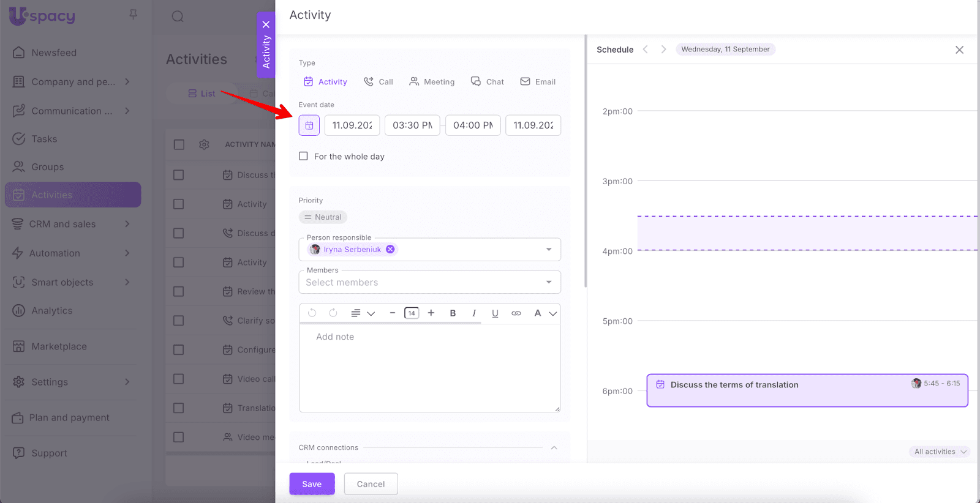Toggle underline formatting in note toolbar
The width and height of the screenshot is (980, 503).
495,313
